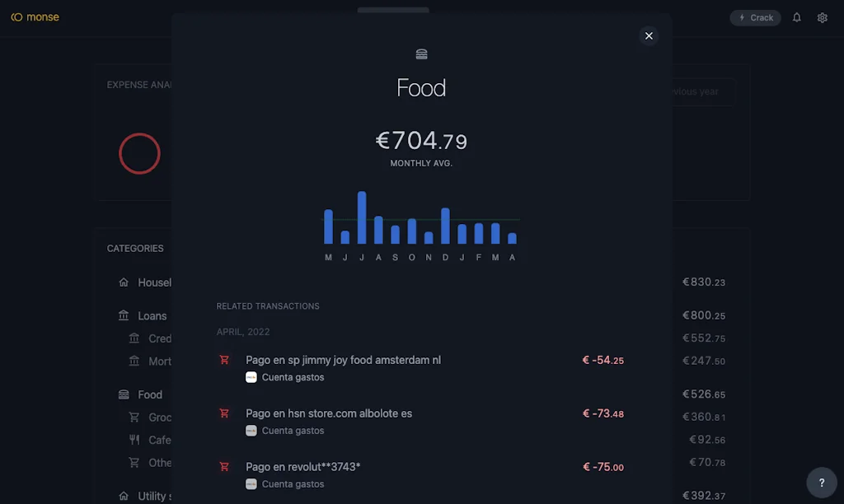Screen dimensions: 844x504
Task: Select the October bar in the chart
Action: [412, 231]
